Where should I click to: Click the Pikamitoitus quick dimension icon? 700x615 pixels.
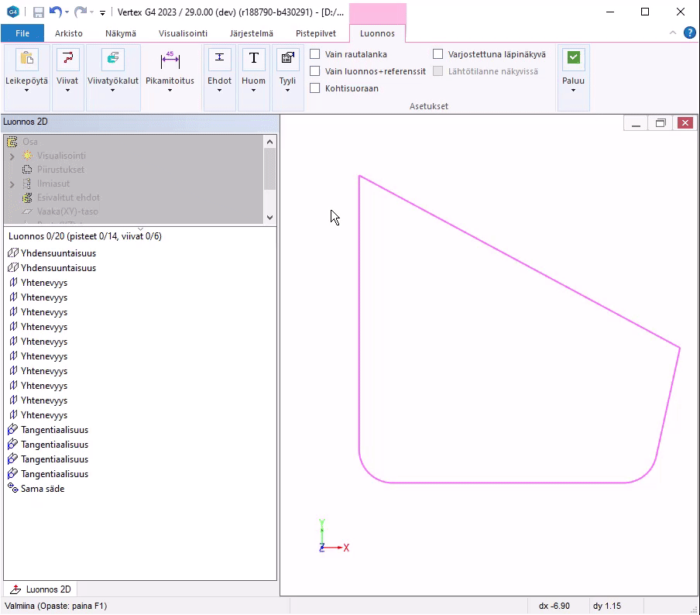point(170,59)
